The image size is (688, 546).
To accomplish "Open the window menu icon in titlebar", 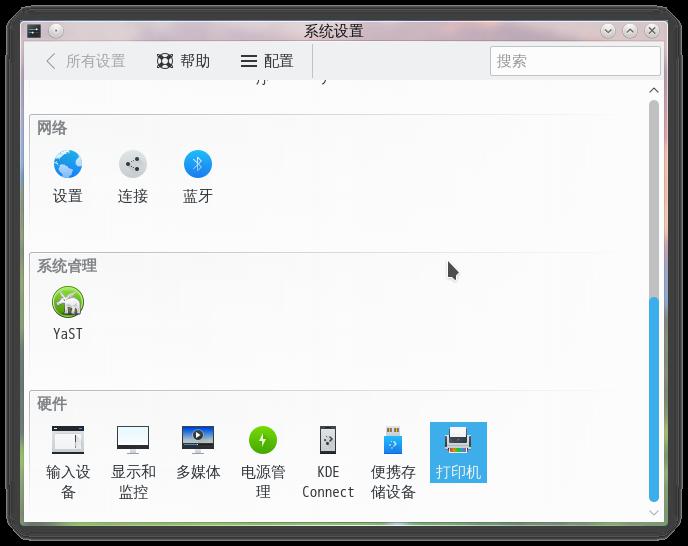I will click(34, 31).
